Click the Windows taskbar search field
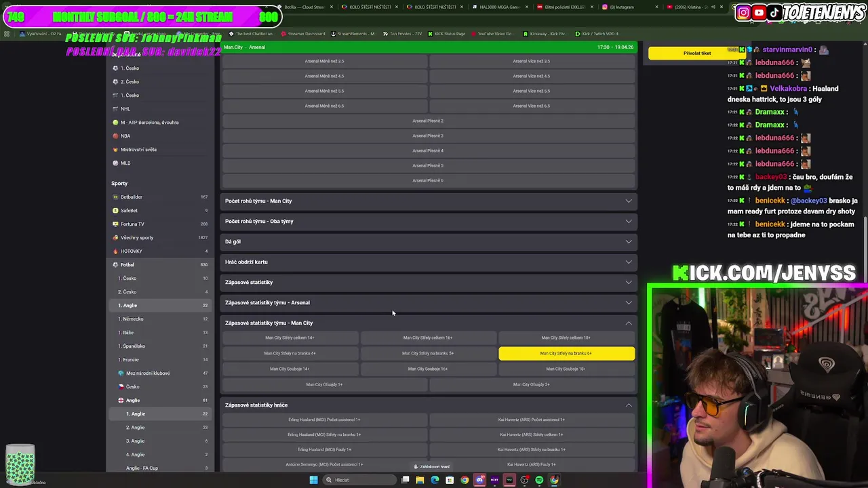 pos(359,480)
